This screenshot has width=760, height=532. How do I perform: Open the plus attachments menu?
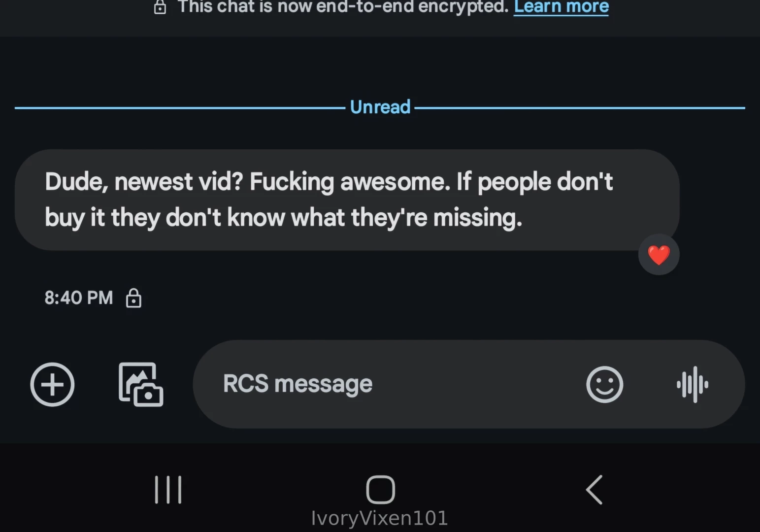52,384
